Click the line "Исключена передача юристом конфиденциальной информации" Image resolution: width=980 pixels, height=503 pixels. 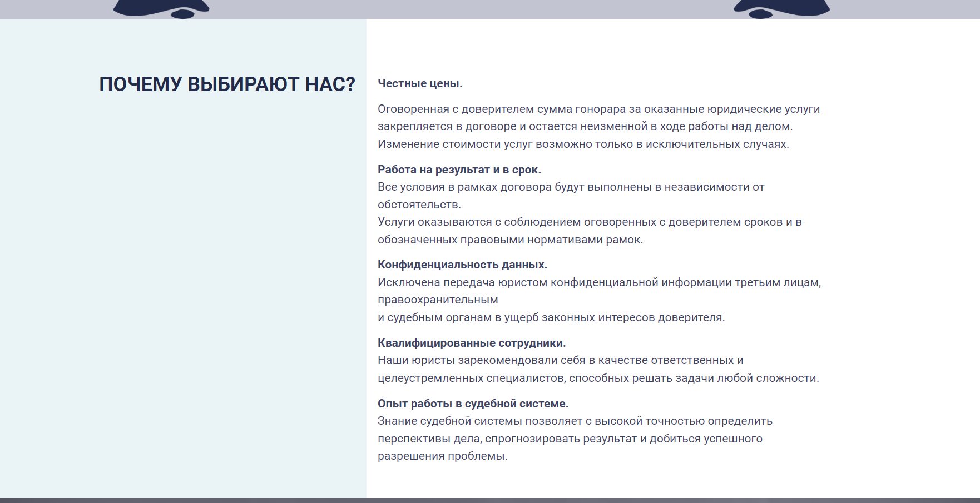pos(599,282)
